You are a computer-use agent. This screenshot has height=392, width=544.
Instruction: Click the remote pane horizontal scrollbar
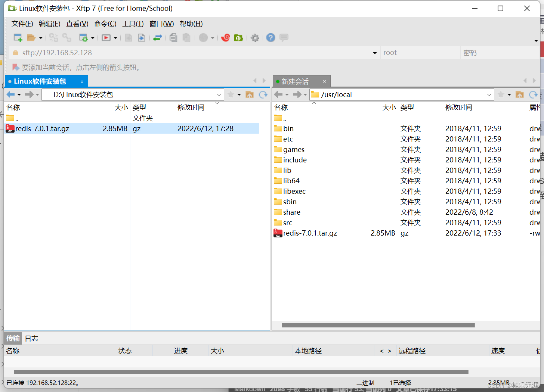[x=378, y=326]
